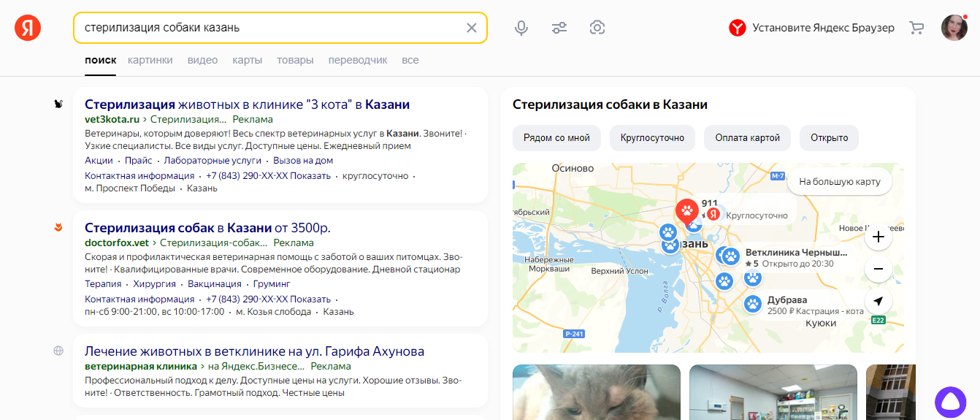
Task: Open the user profile avatar
Action: coord(954,28)
